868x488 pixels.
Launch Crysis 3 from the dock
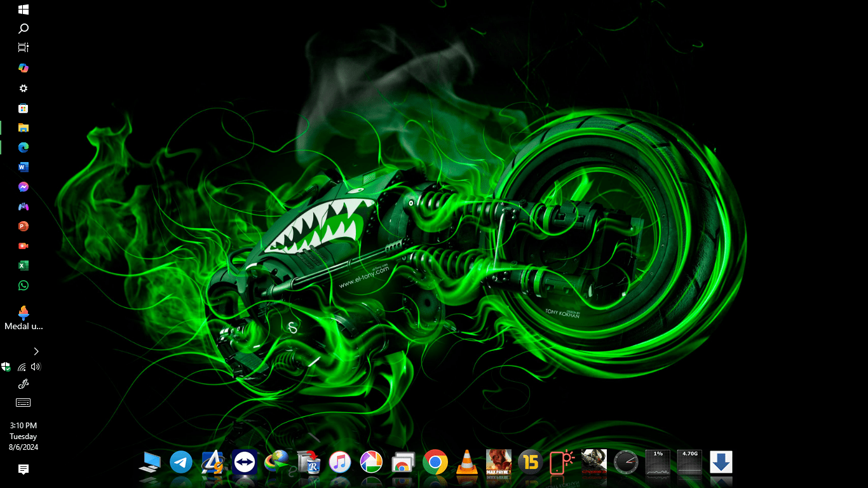point(594,462)
